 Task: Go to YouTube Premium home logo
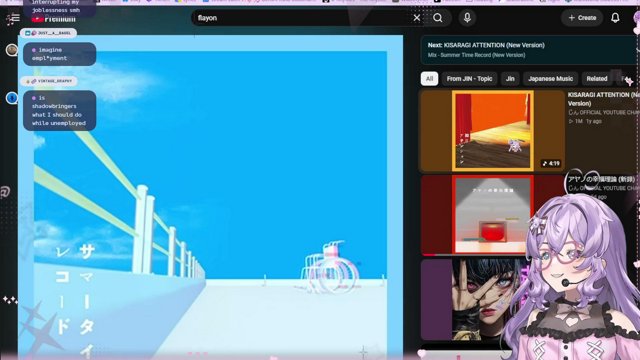54,19
